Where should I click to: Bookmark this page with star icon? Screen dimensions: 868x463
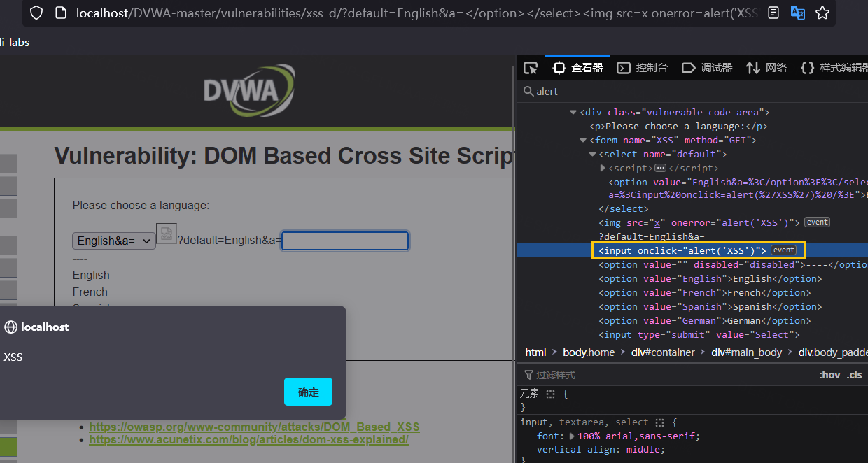click(x=822, y=13)
